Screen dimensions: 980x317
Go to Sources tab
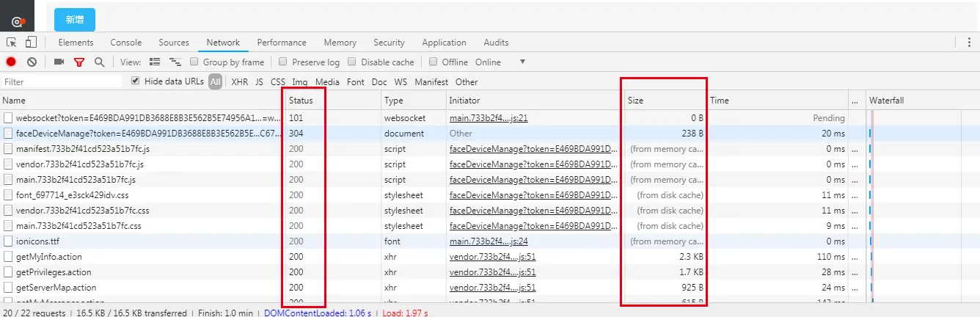(174, 43)
